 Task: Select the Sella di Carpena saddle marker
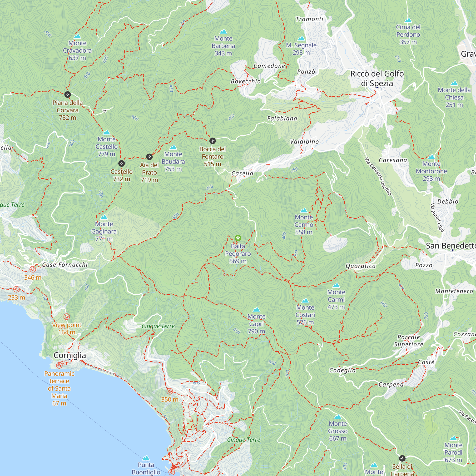(402, 458)
